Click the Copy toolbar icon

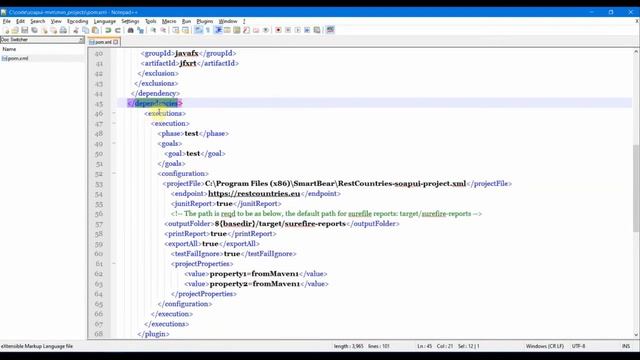coord(85,30)
